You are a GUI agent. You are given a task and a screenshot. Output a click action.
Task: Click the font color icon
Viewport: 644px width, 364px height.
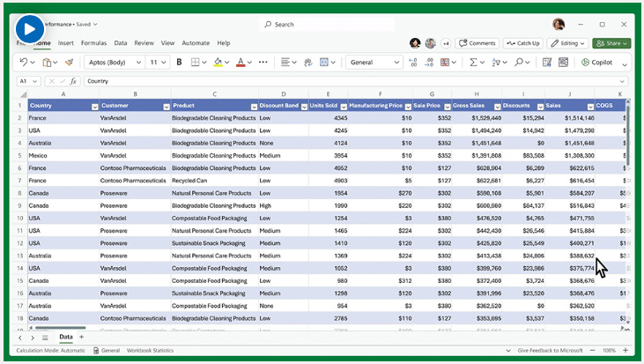point(240,63)
